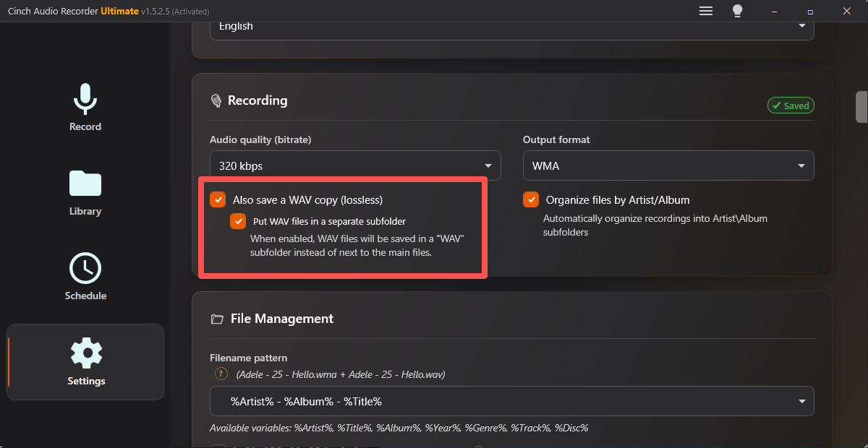
Task: Maximize the Cinch Audio Recorder window
Action: (810, 11)
